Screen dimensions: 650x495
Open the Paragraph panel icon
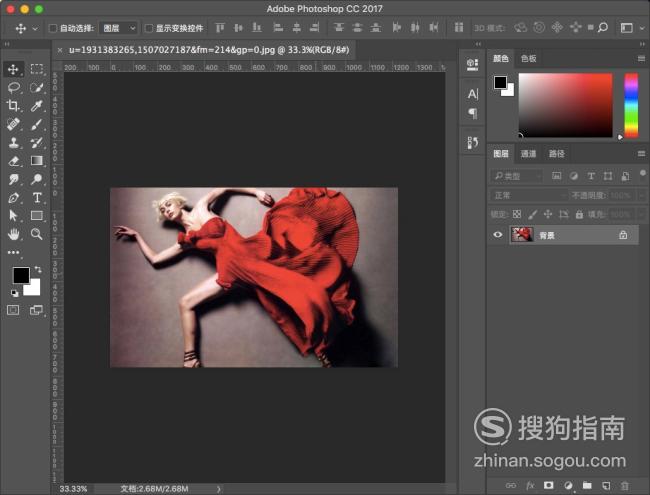(x=473, y=113)
